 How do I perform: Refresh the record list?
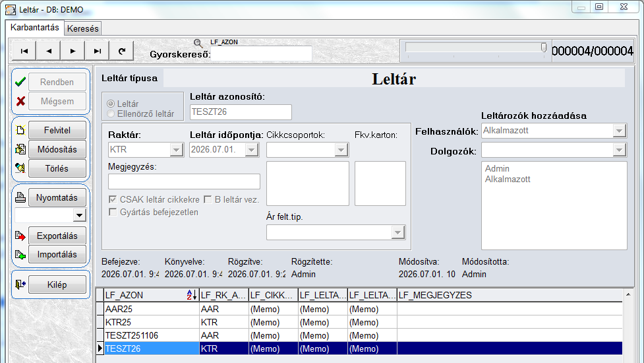(x=121, y=51)
